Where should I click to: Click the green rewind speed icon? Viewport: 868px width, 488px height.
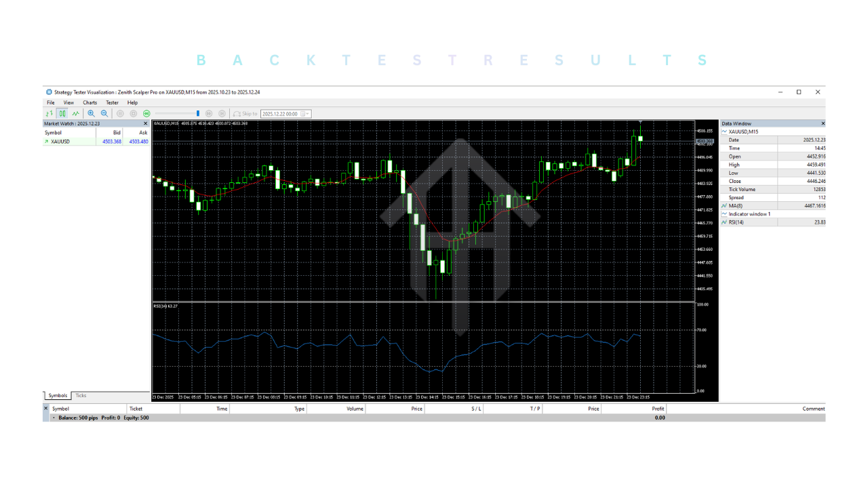[x=146, y=114]
